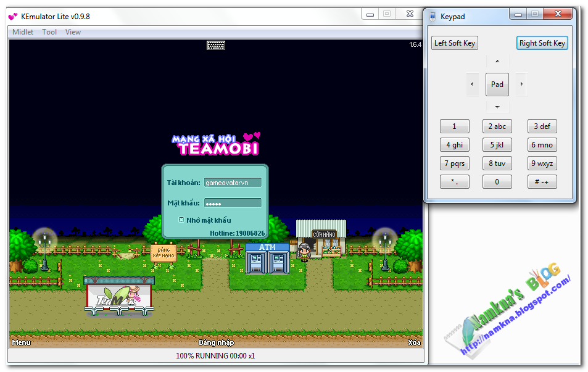The width and height of the screenshot is (588, 372).
Task: Toggle the Nhớ mật khẩu checkbox
Action: (x=181, y=220)
